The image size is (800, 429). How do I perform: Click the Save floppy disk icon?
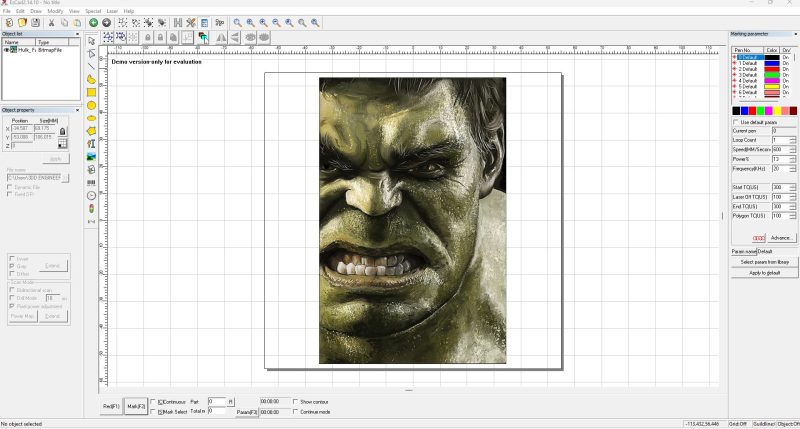tap(35, 22)
